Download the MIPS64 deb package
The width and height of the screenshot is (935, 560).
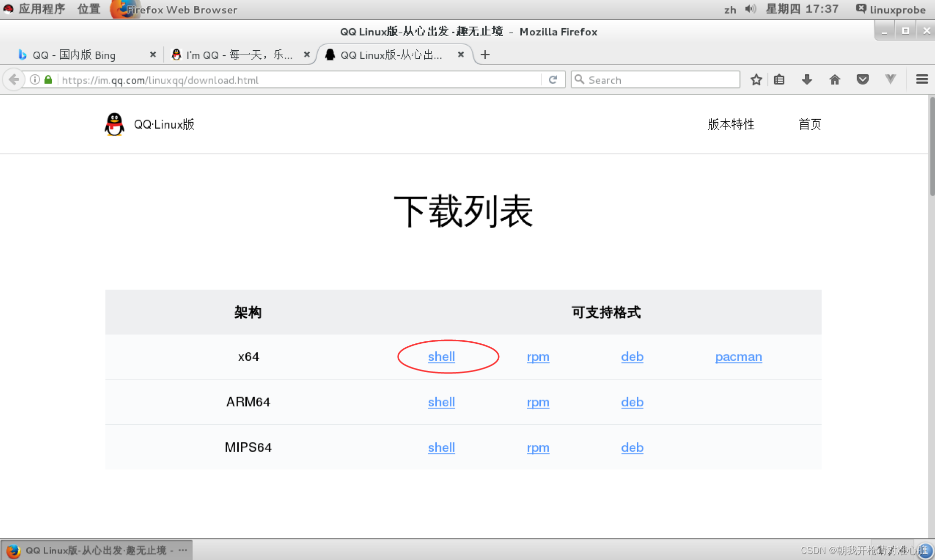(632, 447)
